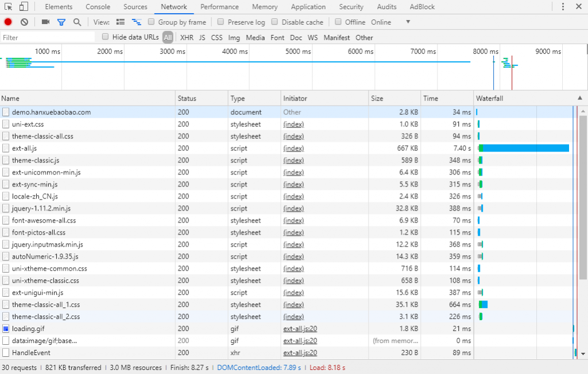
Task: Clear the network log with the clear icon
Action: tap(24, 22)
